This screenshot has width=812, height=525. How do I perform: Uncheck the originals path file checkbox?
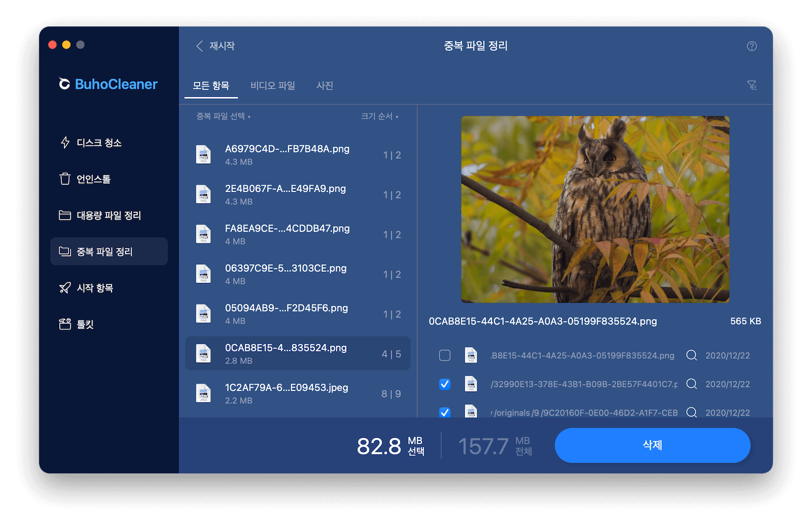coord(445,412)
